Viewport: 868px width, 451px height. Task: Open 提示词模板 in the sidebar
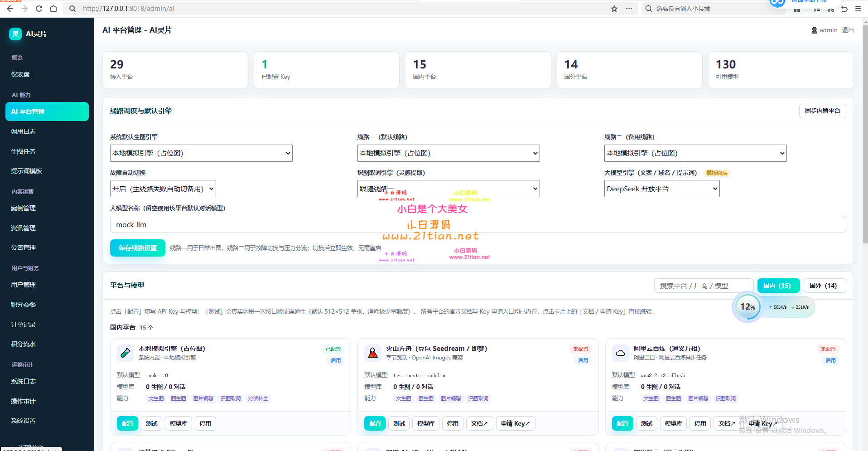(x=47, y=171)
